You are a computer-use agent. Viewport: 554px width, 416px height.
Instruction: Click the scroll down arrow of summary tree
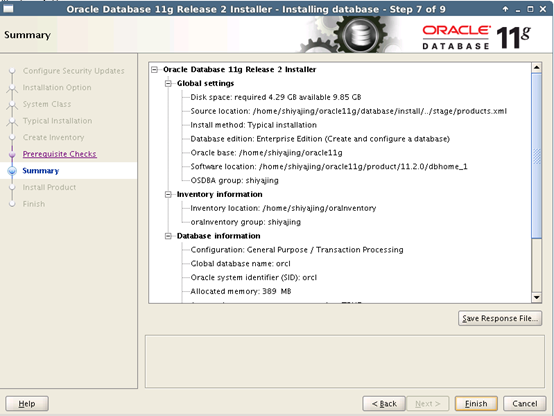click(x=536, y=298)
